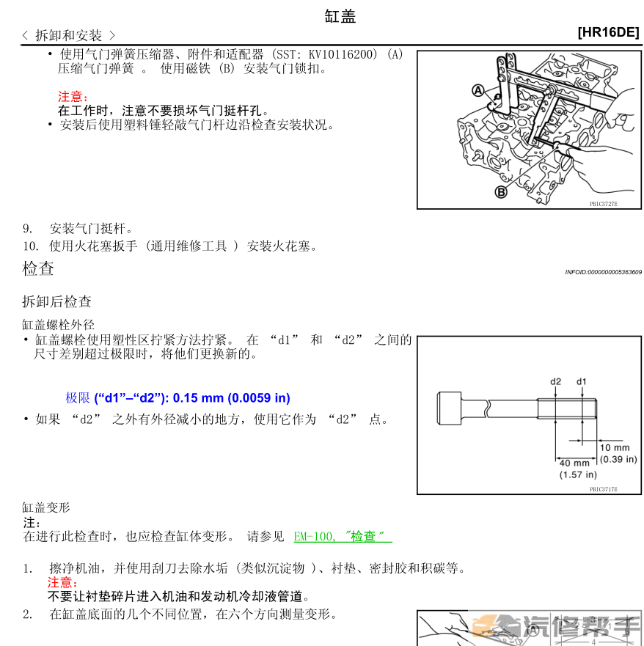Click callout Ⓐ in the engine illustration
Screen dimensions: 644x646
[x=477, y=90]
